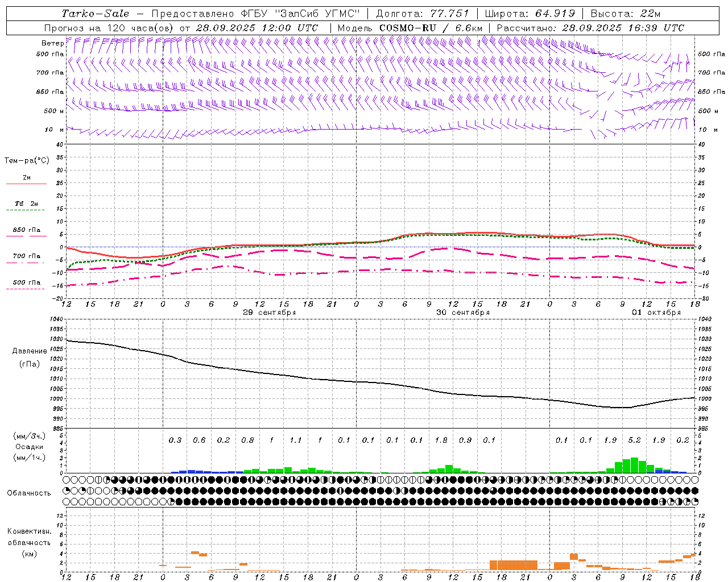Click the tallest green precipitation bar below "5.2"
Image resolution: width=728 pixels, height=582 pixels.
tap(635, 465)
